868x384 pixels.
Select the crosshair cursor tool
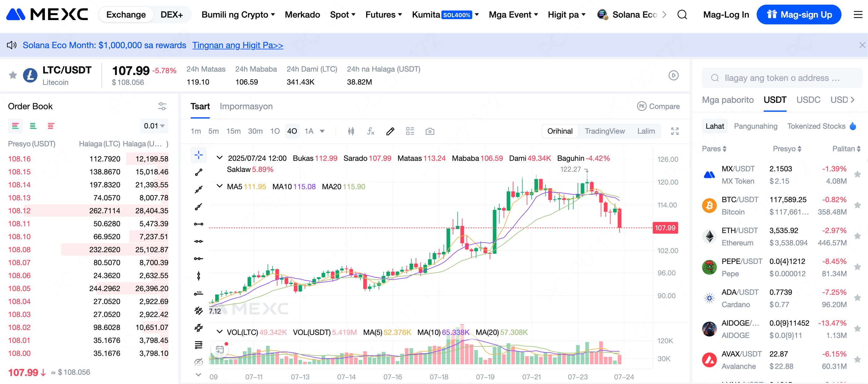(198, 155)
